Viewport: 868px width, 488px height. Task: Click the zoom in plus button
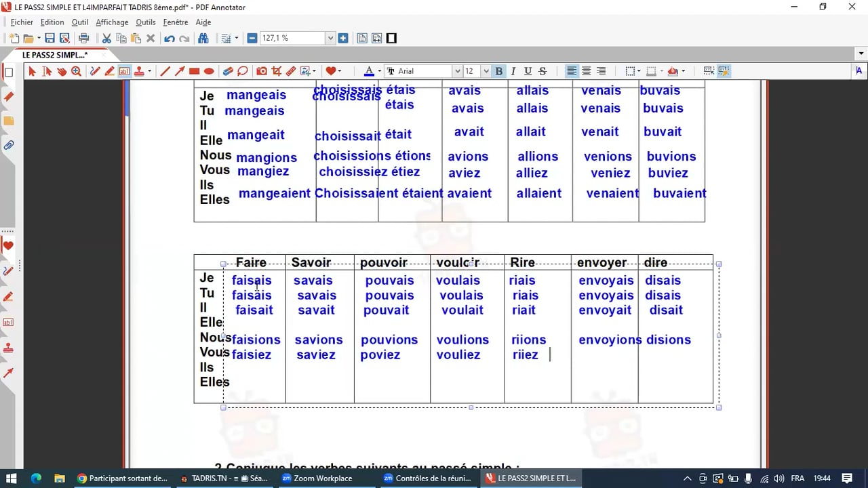[x=343, y=39]
